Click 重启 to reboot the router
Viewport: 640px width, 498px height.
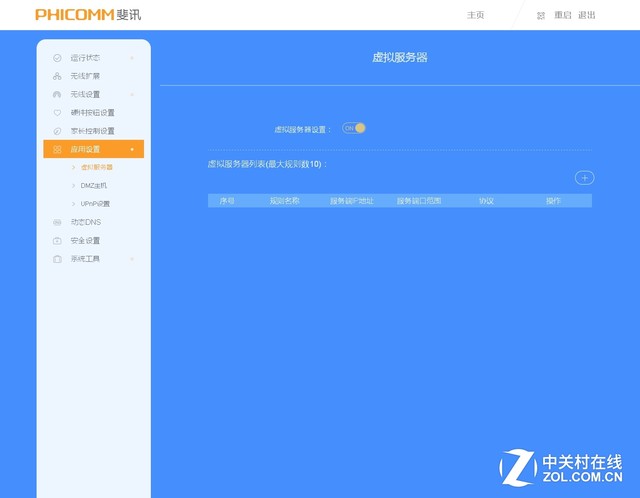[x=562, y=15]
